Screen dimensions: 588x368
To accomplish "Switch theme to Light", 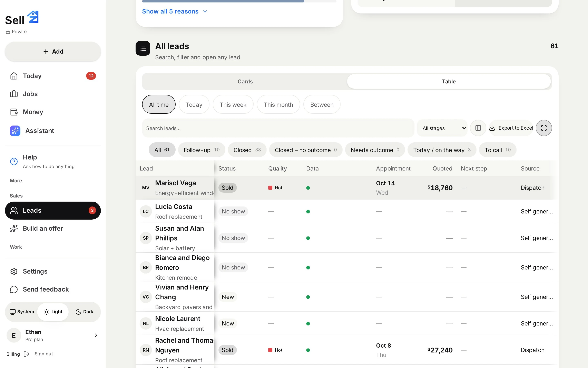I will (53, 312).
